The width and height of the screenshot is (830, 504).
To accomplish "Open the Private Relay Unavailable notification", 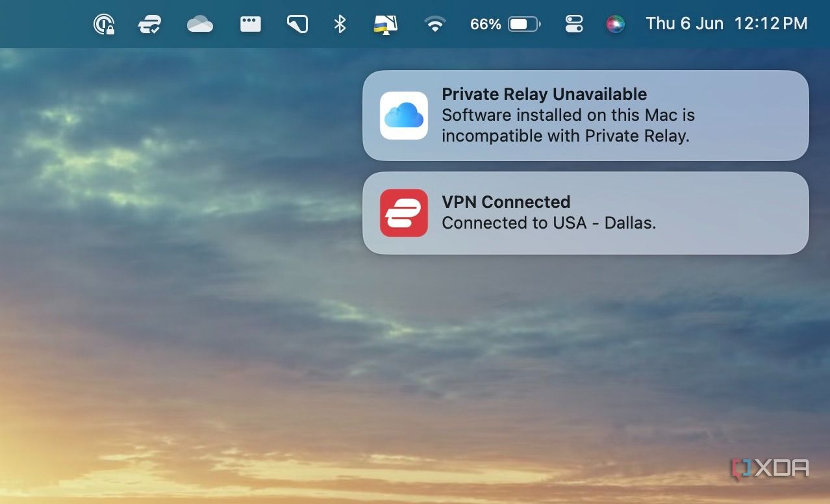I will 585,115.
